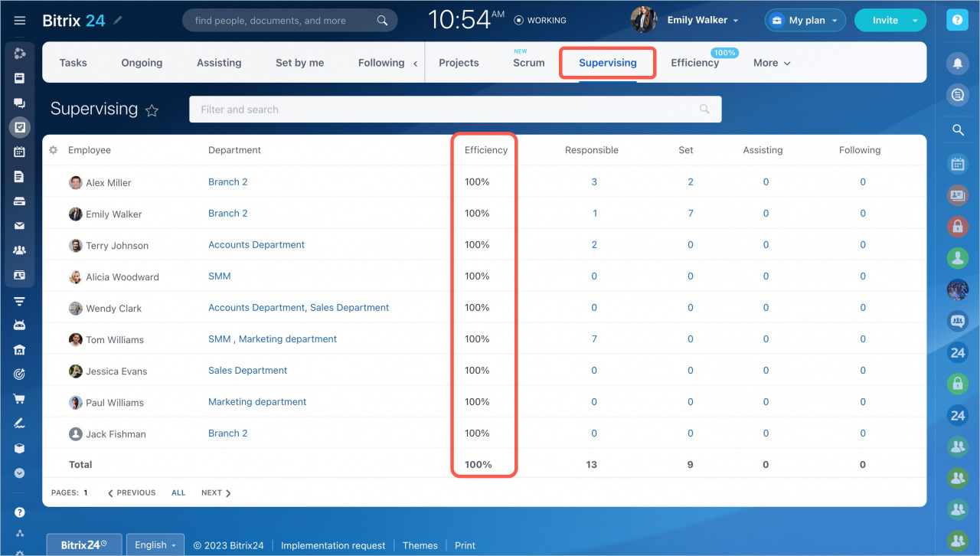Open the Documents page icon in left sidebar

[x=20, y=177]
